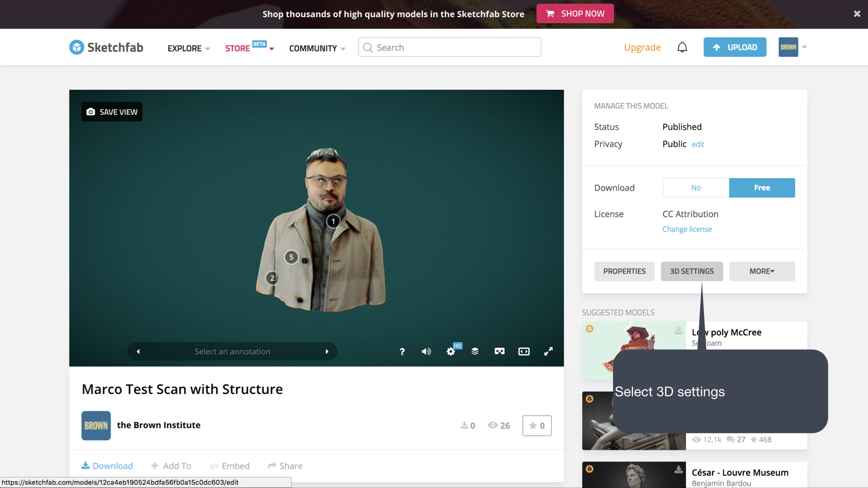
Task: Open HD settings gear in viewer
Action: 451,352
